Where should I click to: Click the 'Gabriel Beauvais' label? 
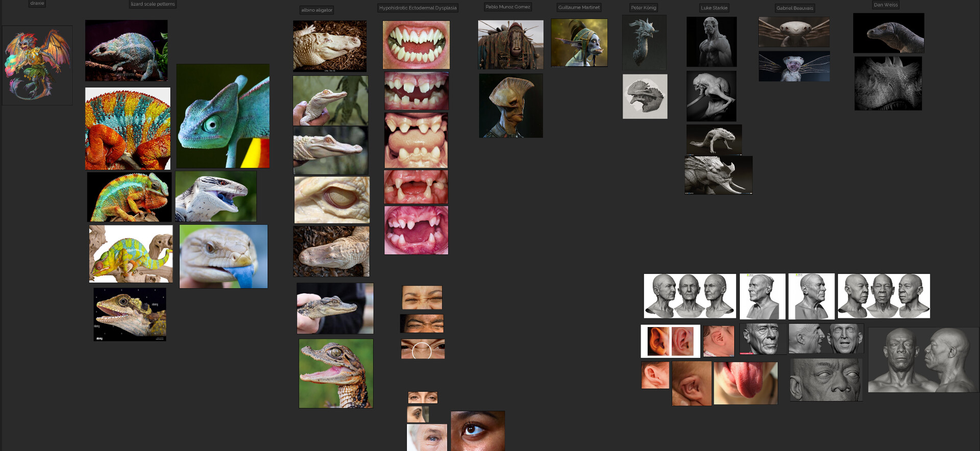click(795, 8)
